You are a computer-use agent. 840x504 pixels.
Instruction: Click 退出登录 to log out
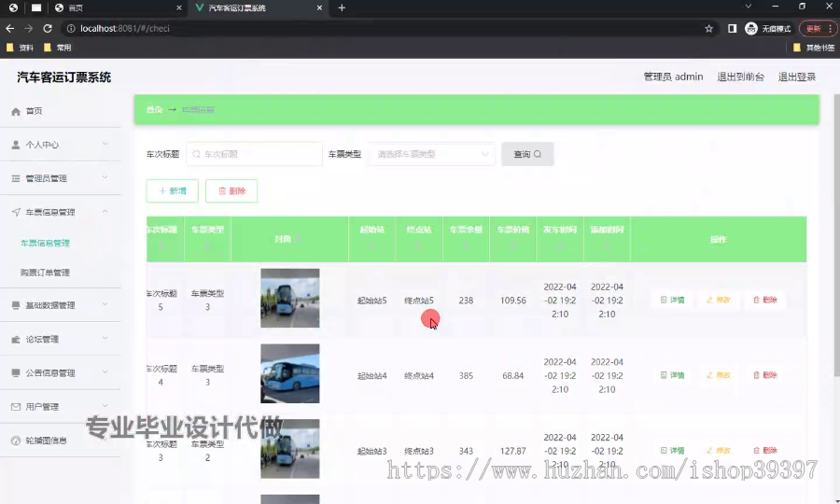(x=797, y=77)
